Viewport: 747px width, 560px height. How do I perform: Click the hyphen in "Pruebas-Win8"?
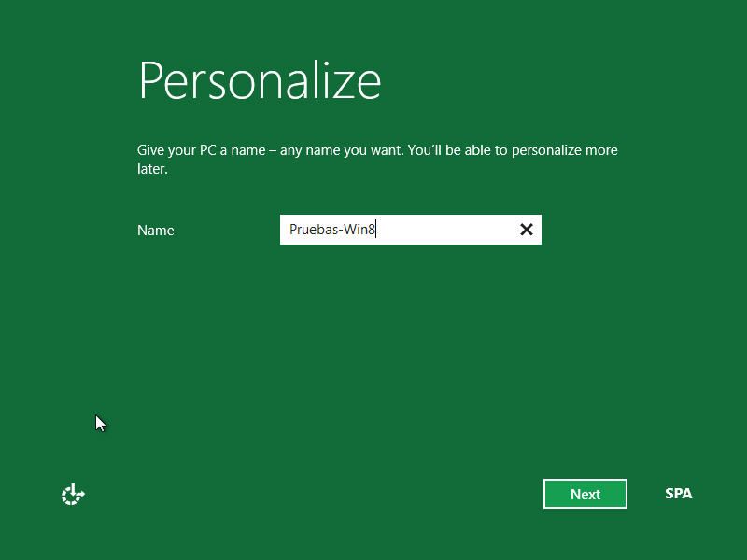[x=341, y=231]
